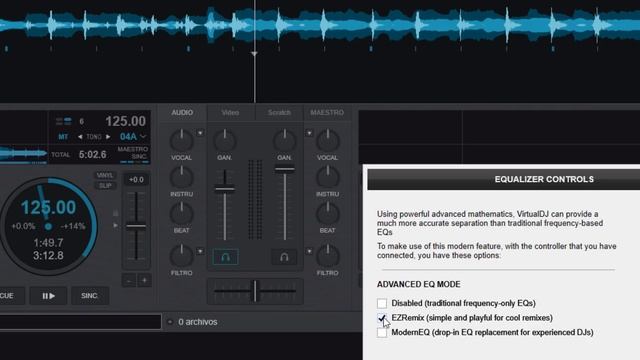Click the CUE button on left deck
This screenshot has width=640, height=360.
coord(8,296)
